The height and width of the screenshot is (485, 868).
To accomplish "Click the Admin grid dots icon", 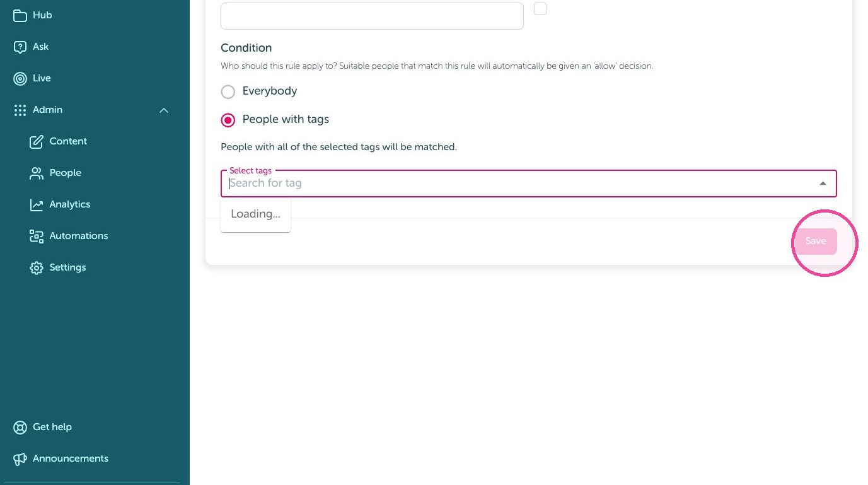I will click(20, 110).
